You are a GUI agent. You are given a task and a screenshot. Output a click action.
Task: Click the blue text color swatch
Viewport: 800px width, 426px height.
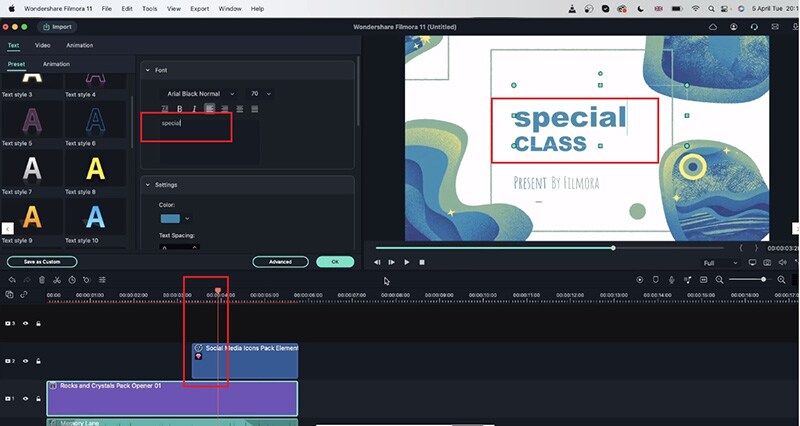click(x=170, y=218)
